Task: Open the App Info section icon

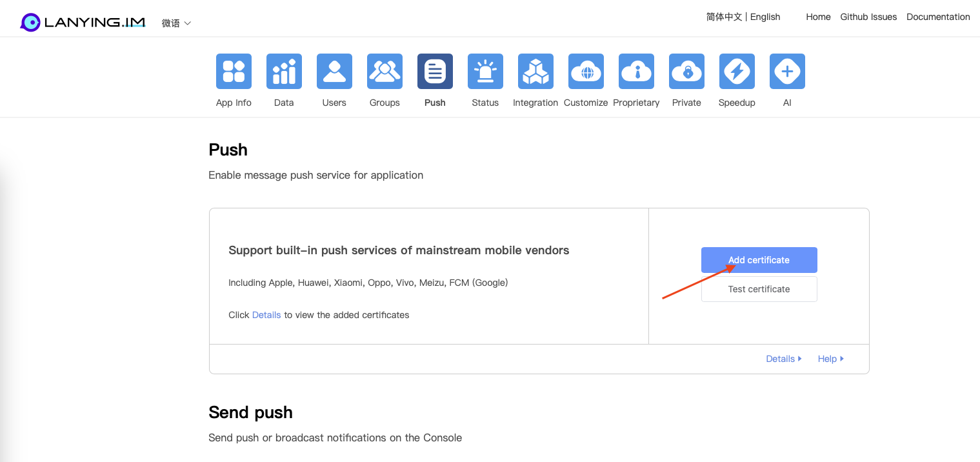Action: click(x=234, y=71)
